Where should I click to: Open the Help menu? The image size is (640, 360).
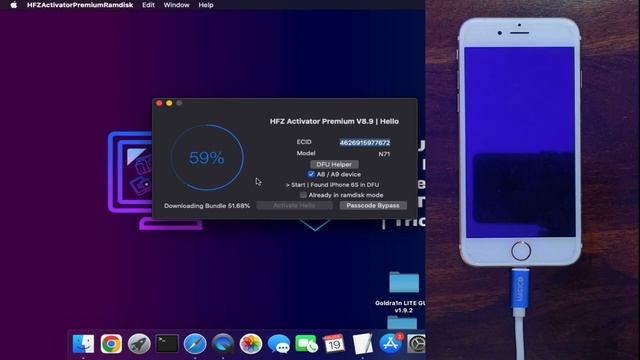[206, 5]
